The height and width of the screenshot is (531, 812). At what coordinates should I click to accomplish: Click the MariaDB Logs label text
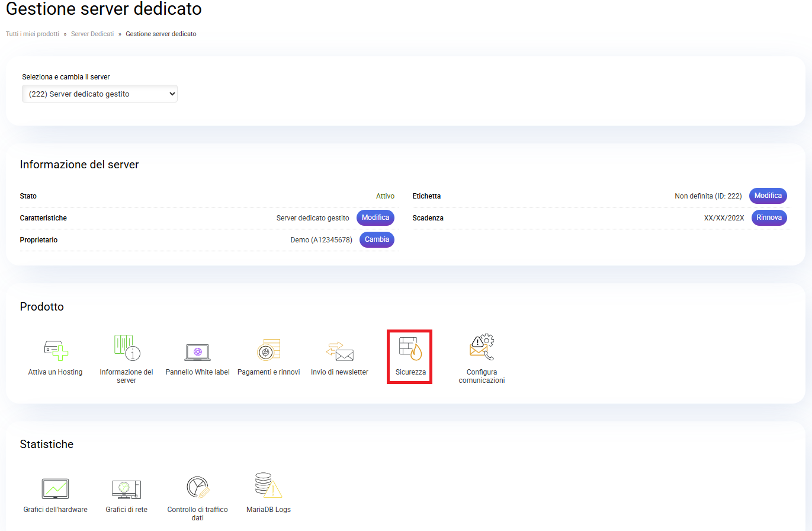coord(268,510)
